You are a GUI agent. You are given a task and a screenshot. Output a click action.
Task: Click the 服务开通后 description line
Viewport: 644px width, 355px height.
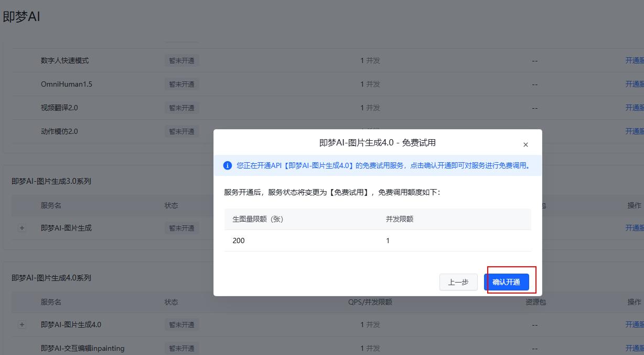click(x=332, y=192)
